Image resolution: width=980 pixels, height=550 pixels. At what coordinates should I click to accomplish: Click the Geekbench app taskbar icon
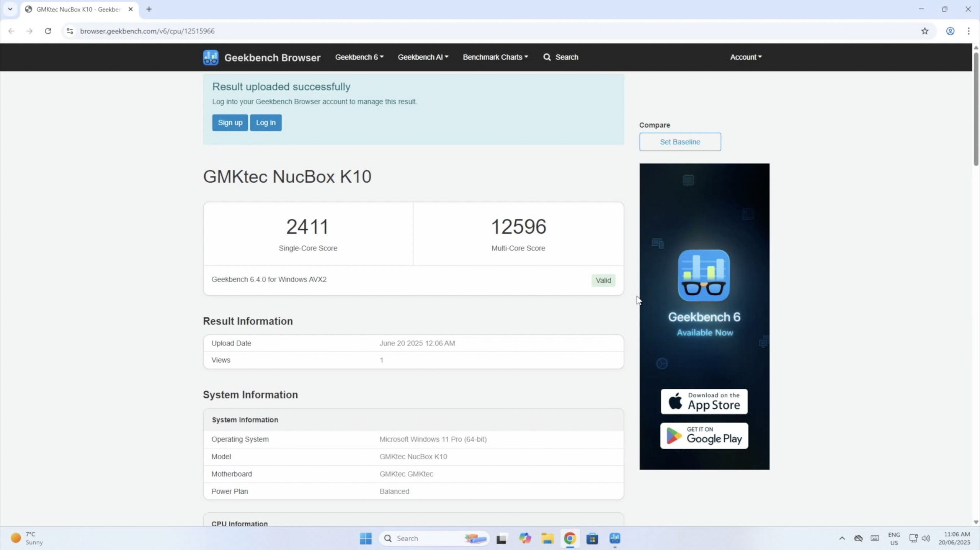tap(615, 539)
